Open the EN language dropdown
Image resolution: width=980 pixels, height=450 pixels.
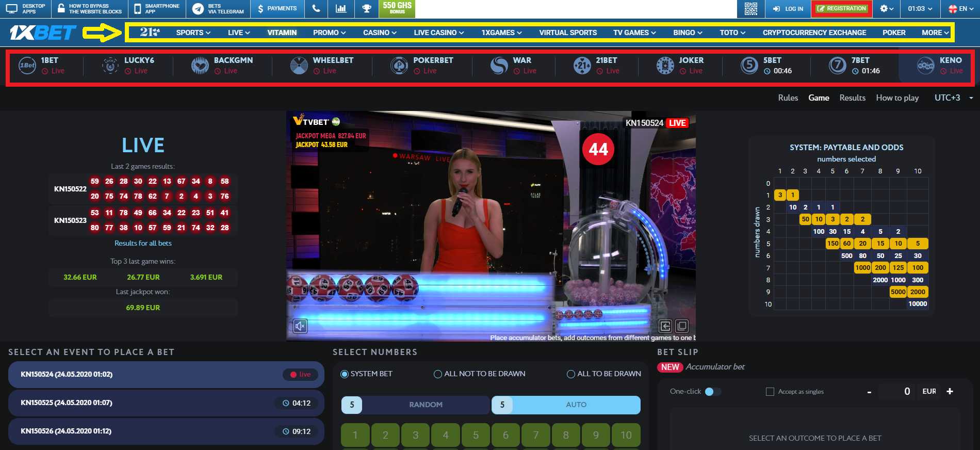point(961,9)
